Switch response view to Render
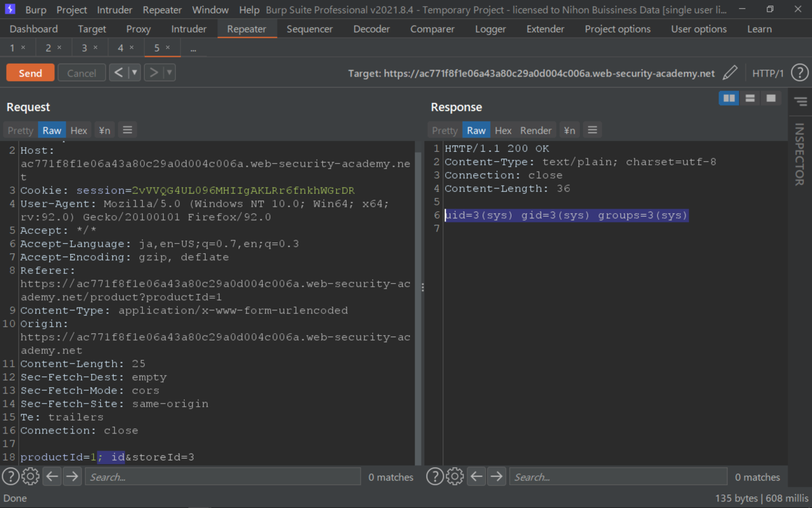 (536, 130)
